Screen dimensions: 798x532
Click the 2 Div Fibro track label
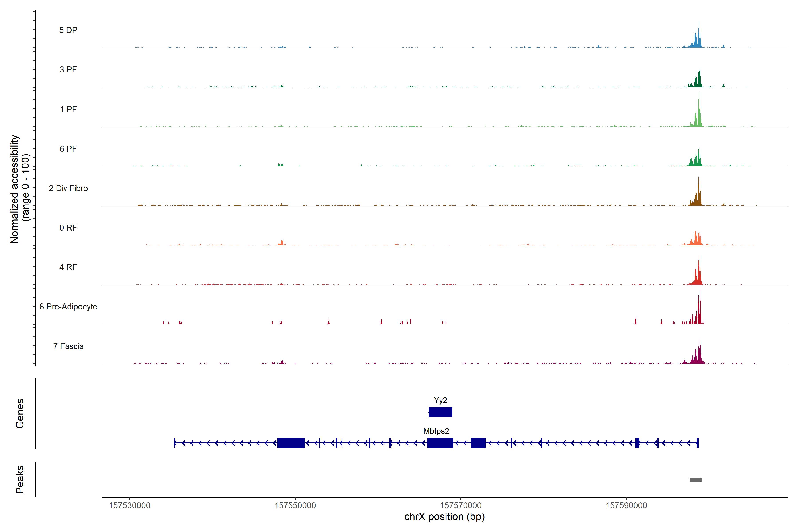pos(68,188)
